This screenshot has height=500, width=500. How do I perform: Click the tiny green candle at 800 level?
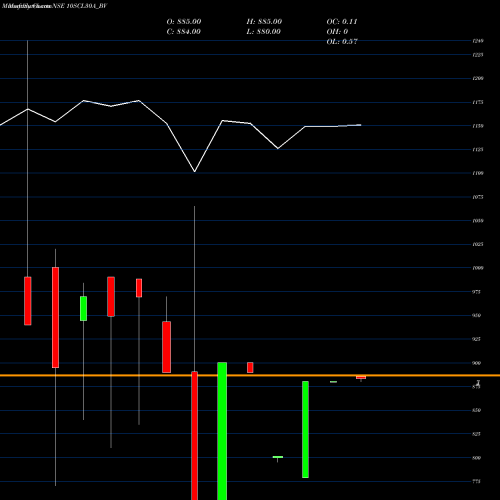(278, 457)
